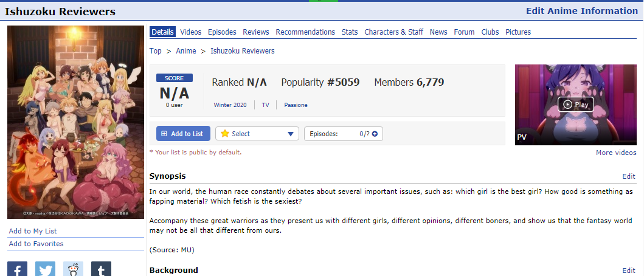Open the Stats tab

click(350, 32)
